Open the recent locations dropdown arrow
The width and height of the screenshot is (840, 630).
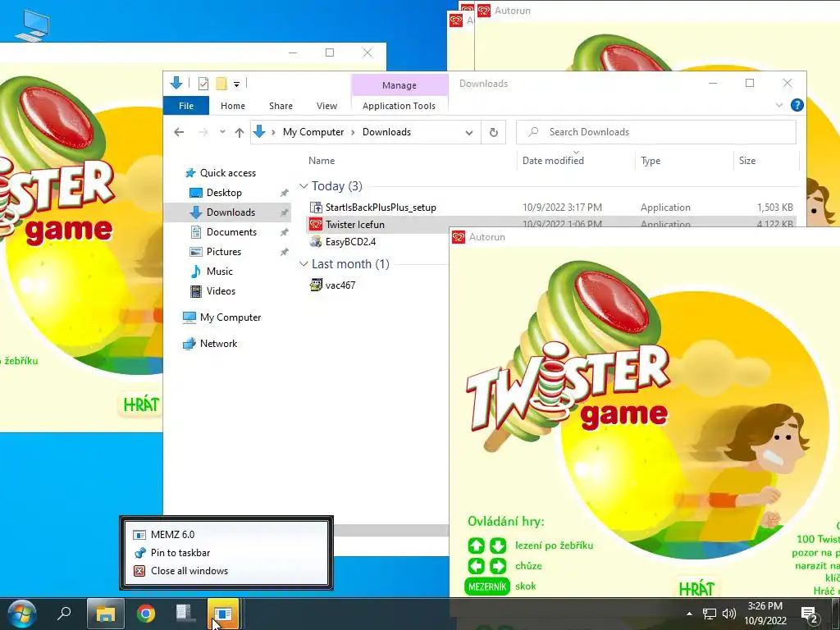(x=222, y=132)
